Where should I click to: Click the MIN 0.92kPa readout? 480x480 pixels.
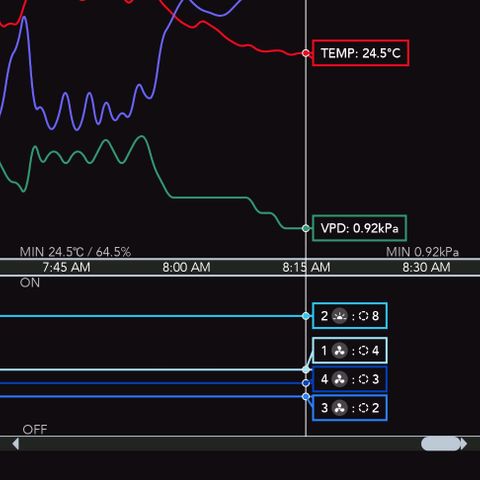422,252
